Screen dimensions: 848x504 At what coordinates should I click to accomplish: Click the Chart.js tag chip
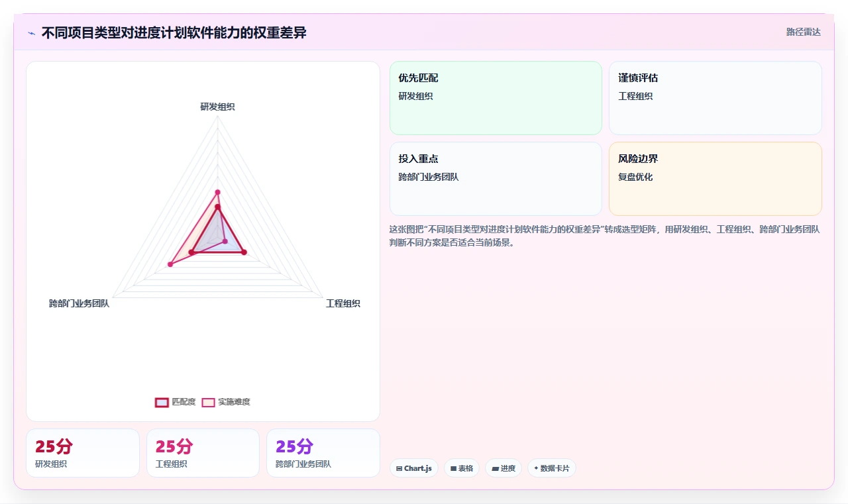414,468
